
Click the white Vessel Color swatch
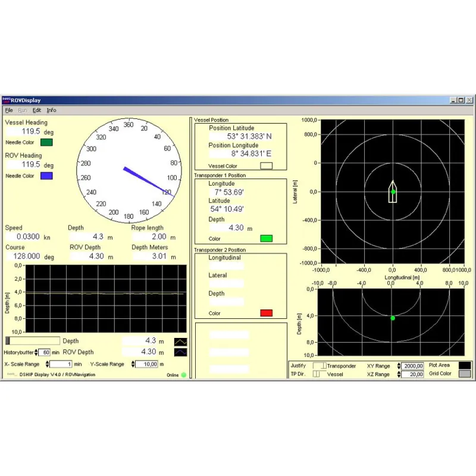(266, 166)
